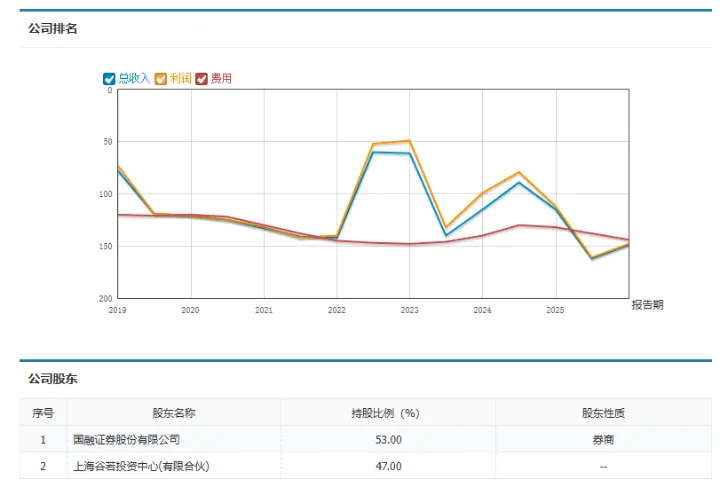720x488 pixels.
Task: Disable the 费用 series checkbox
Action: [202, 79]
